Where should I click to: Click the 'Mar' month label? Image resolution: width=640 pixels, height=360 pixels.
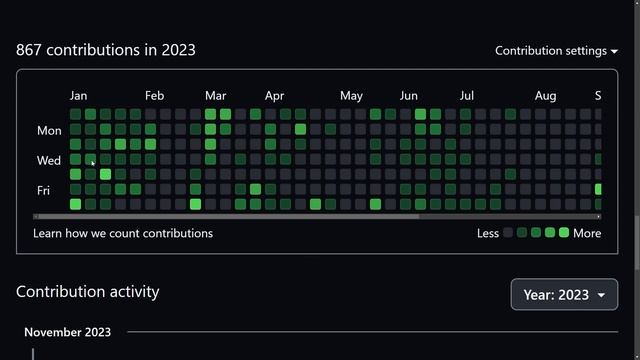click(216, 96)
